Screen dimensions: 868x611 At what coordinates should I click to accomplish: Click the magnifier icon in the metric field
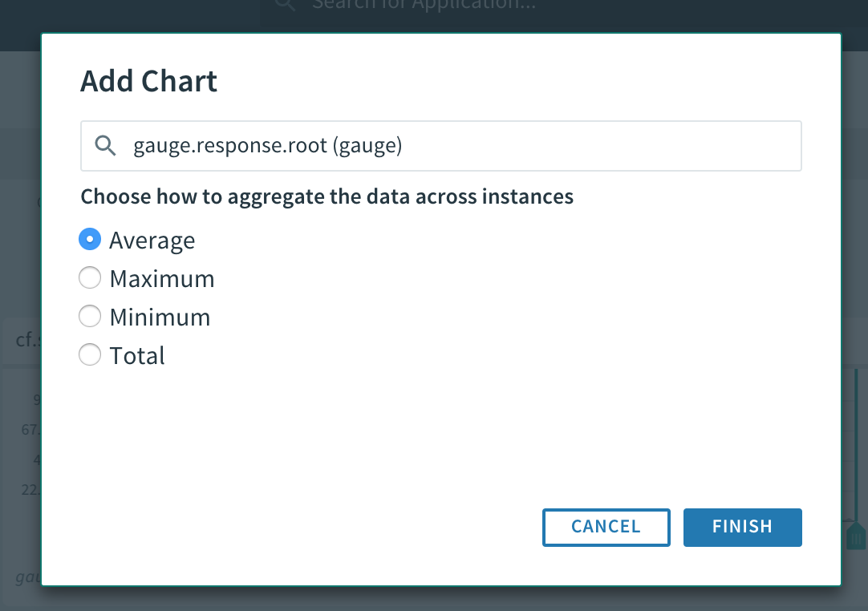[x=106, y=145]
